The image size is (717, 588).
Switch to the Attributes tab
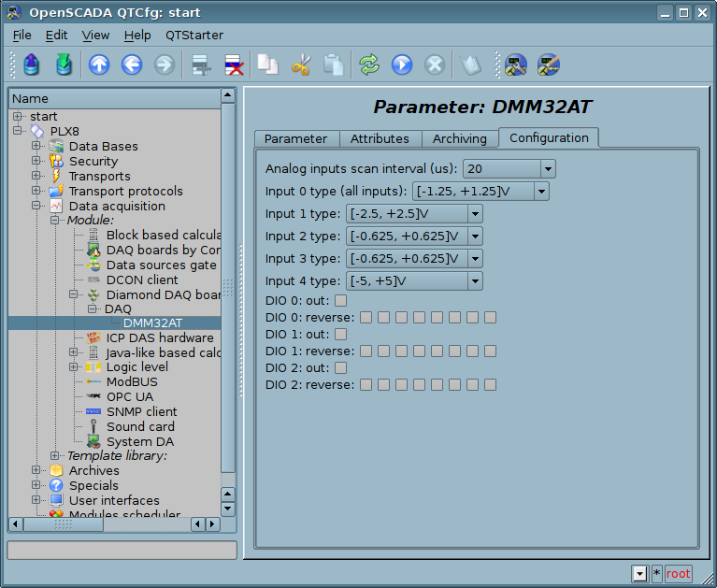[380, 138]
